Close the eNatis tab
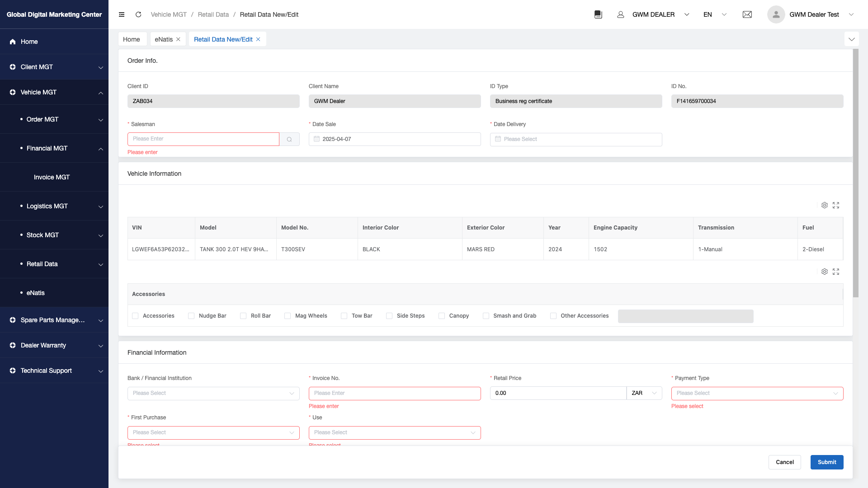Screen dimensions: 868x488 pos(179,39)
